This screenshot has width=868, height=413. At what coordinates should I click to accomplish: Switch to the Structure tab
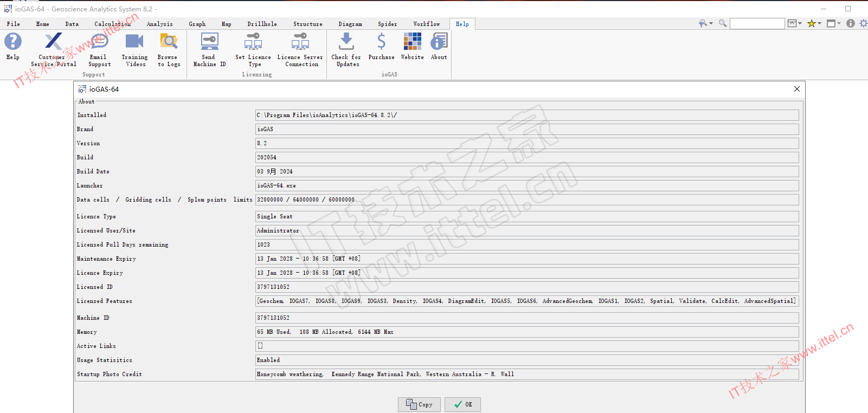coord(308,24)
